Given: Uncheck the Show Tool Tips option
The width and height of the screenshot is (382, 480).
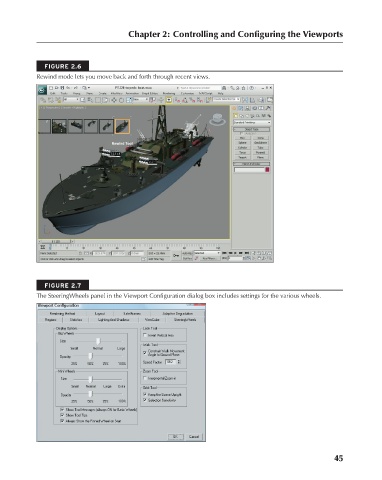Looking at the screenshot, I should [x=62, y=415].
